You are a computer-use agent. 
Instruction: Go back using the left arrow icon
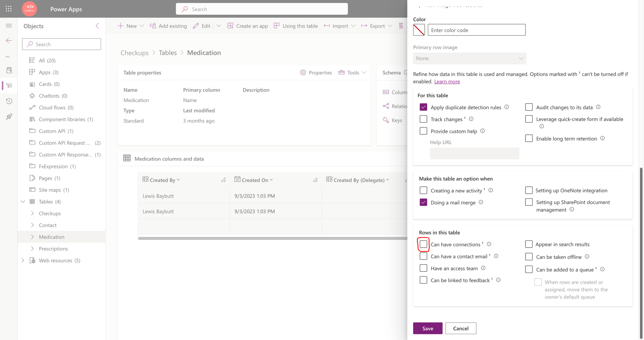click(x=9, y=41)
